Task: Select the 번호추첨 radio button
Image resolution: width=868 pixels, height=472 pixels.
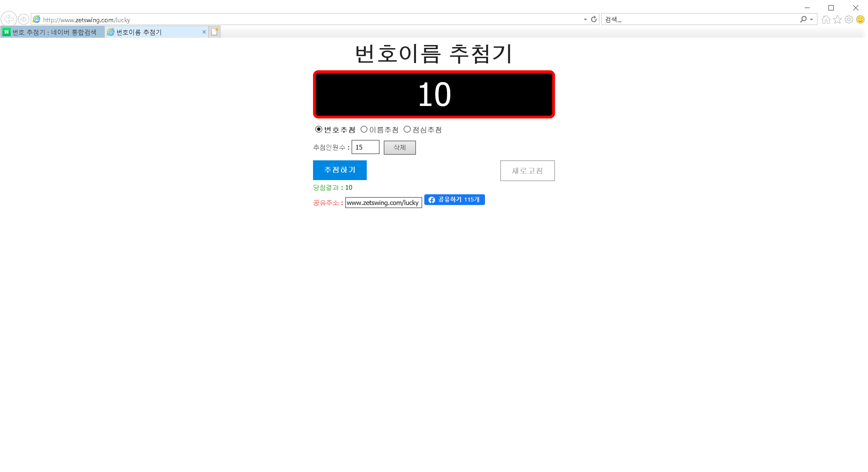Action: point(319,130)
